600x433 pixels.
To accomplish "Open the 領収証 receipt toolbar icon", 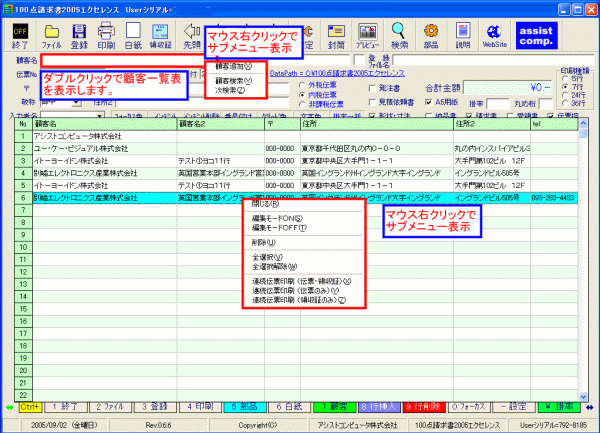I will coord(160,36).
